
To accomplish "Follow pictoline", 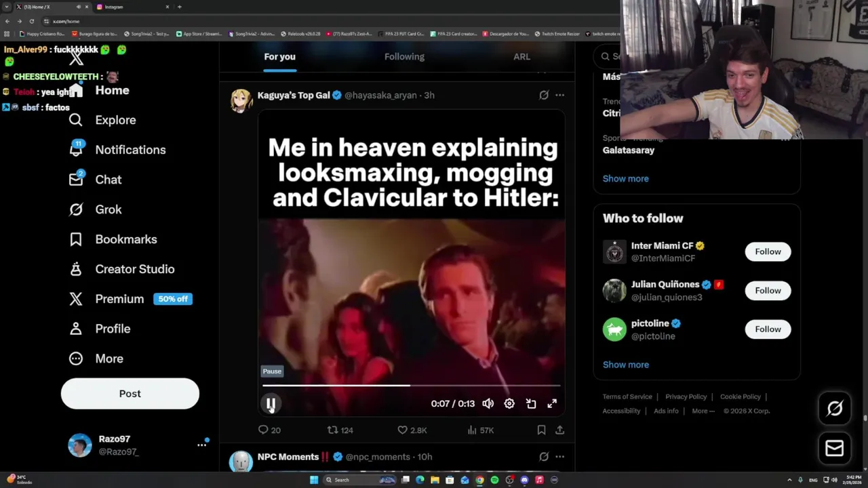I will pyautogui.click(x=768, y=329).
